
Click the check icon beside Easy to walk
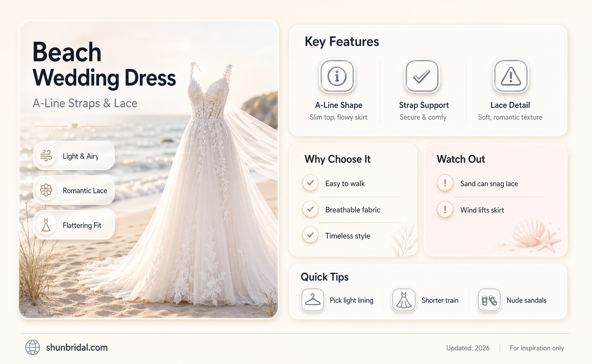coord(311,183)
